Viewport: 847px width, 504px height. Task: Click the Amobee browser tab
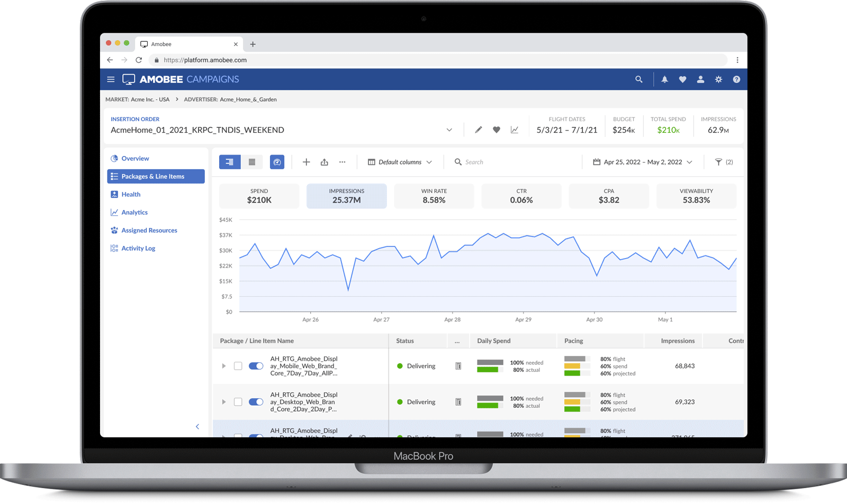(189, 44)
